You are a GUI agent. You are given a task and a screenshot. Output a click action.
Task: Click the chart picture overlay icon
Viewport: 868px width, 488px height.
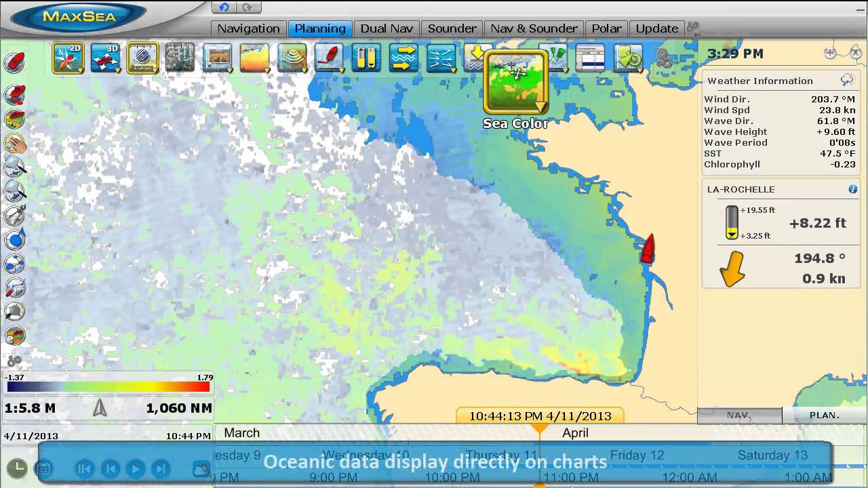click(x=217, y=58)
